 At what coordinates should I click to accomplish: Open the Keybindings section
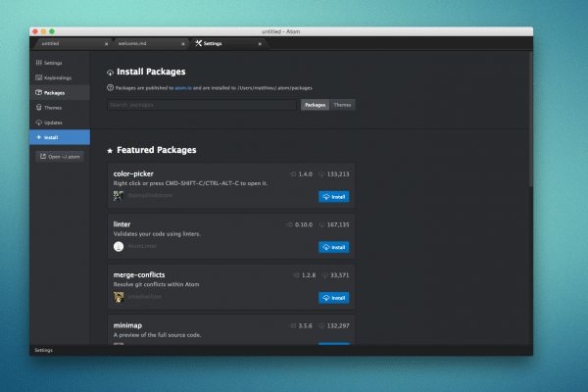pos(57,76)
